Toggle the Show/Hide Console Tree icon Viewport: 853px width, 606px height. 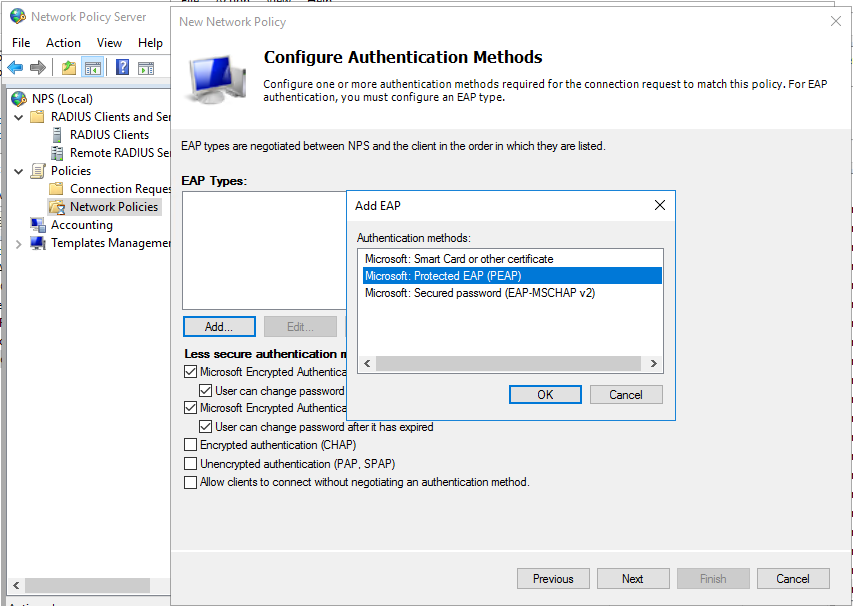pyautogui.click(x=92, y=67)
